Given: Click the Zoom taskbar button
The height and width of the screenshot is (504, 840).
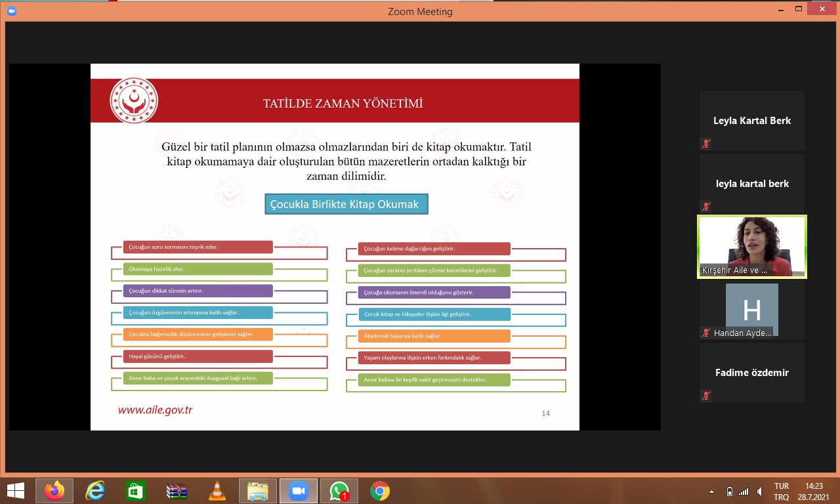Looking at the screenshot, I should 299,491.
